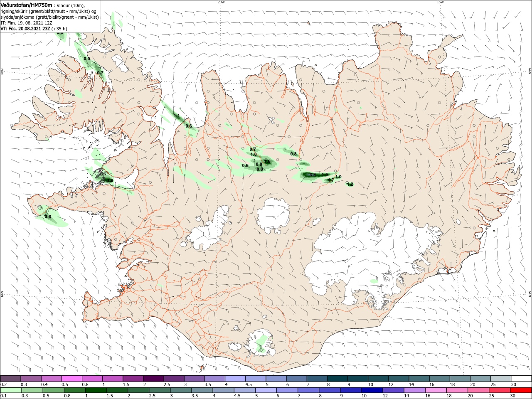
Task: Click the green 0.8 swatch in the lower legend row
Action: (x=75, y=390)
